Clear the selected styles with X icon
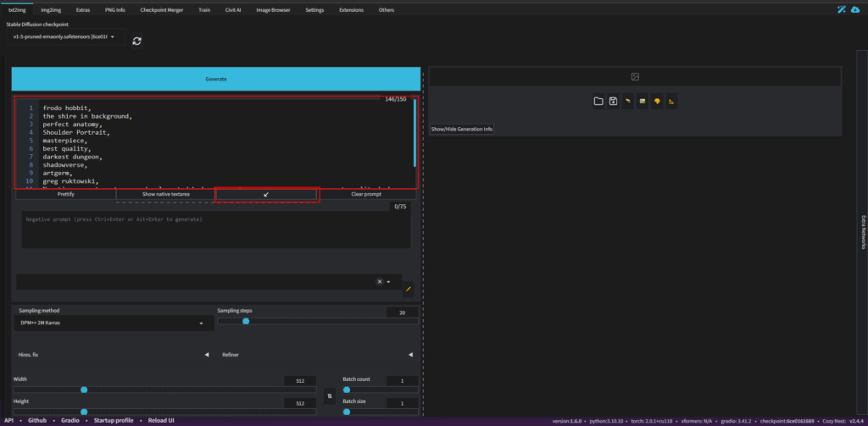This screenshot has width=868, height=426. pos(380,282)
